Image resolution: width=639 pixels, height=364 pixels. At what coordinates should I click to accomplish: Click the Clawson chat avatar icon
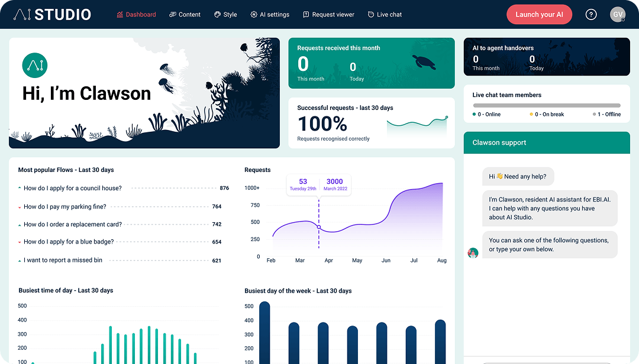473,253
